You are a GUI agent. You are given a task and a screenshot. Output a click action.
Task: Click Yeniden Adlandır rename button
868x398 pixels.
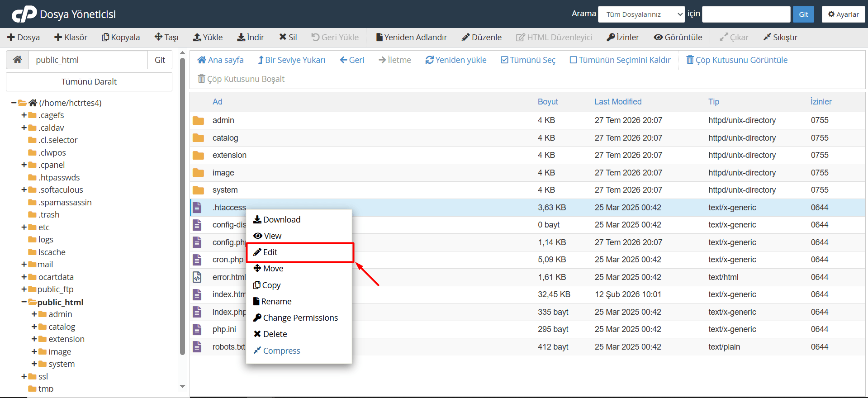pyautogui.click(x=412, y=37)
